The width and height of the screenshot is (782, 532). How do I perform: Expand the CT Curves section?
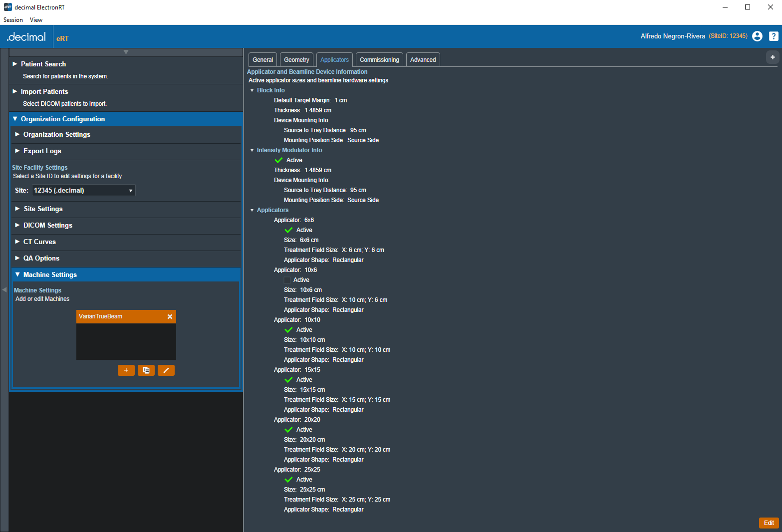click(39, 242)
